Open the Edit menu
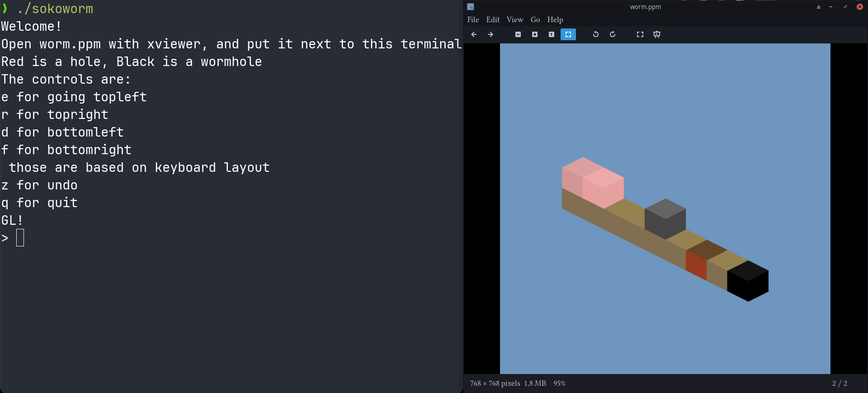This screenshot has width=868, height=393. [493, 19]
